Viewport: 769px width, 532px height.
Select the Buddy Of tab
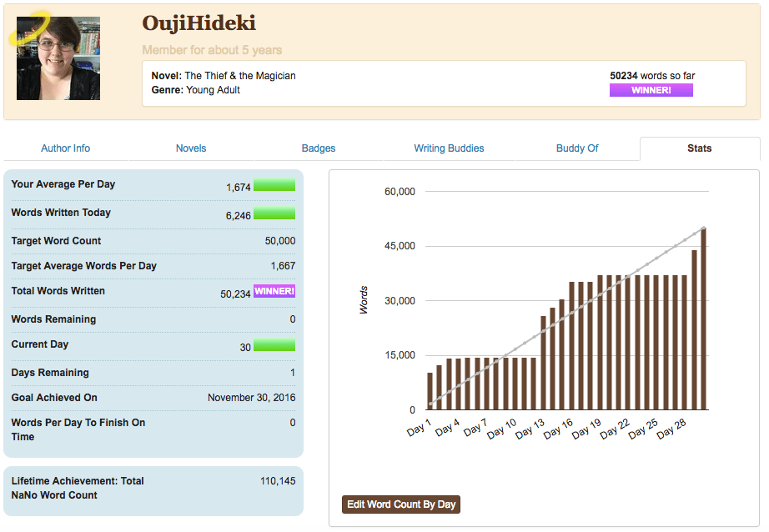577,148
